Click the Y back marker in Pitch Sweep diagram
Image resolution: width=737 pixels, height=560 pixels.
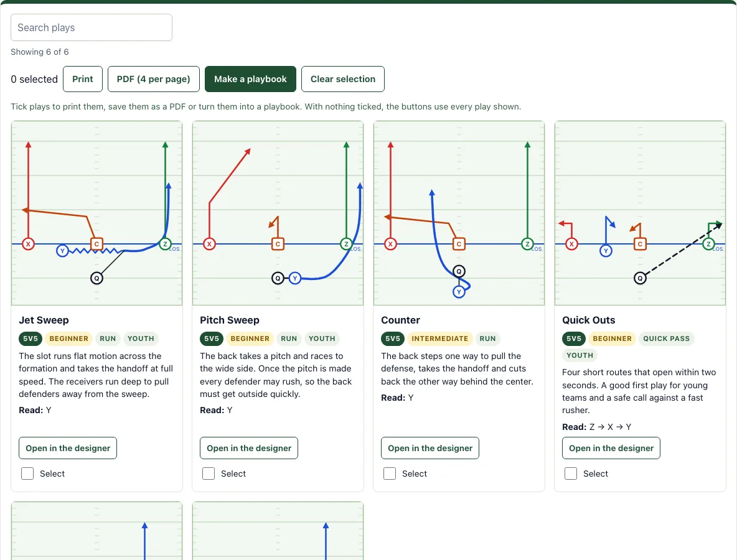[x=294, y=278]
